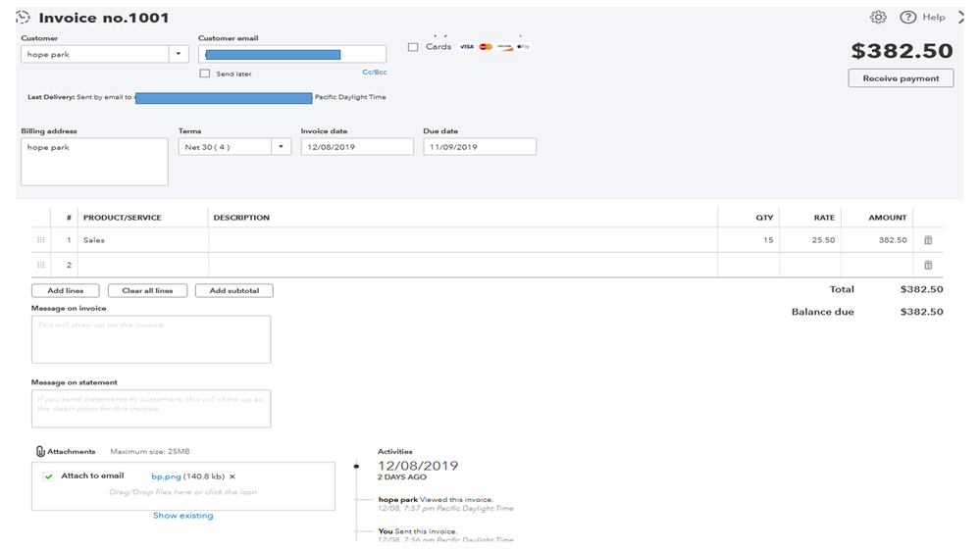Click the drag handle for line 1
Image resolution: width=980 pixels, height=551 pixels.
pos(40,240)
